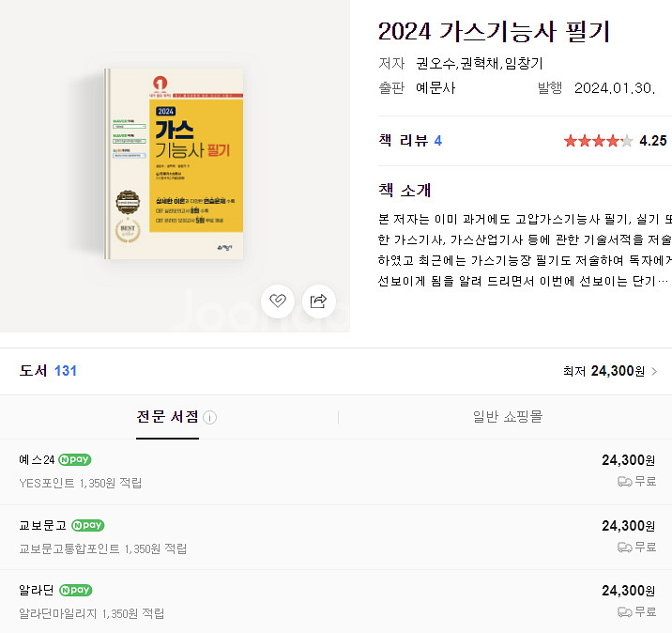Click author name 권오수
The width and height of the screenshot is (672, 633).
435,64
